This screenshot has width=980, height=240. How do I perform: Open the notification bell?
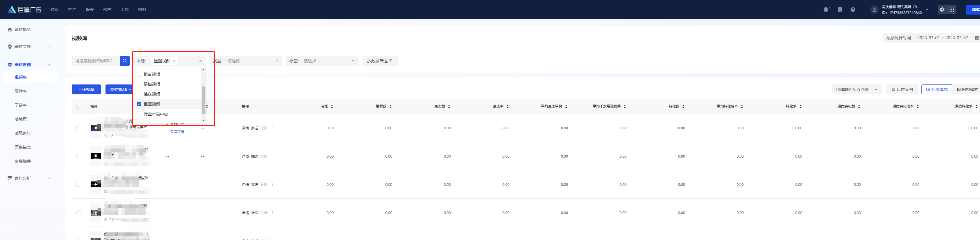[826, 10]
